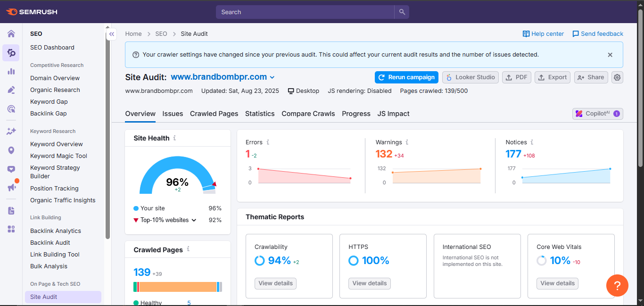Dismiss the crawler settings notice
The width and height of the screenshot is (644, 306).
tap(610, 55)
